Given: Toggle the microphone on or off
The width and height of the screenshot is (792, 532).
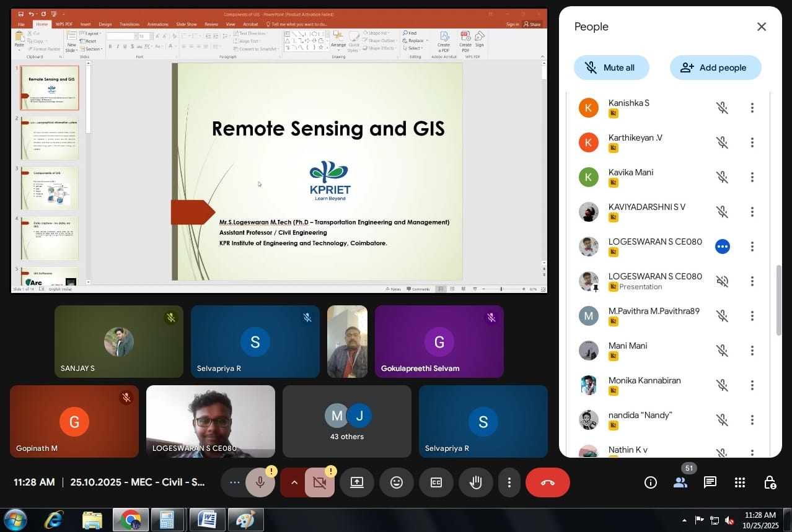Looking at the screenshot, I should tap(260, 482).
